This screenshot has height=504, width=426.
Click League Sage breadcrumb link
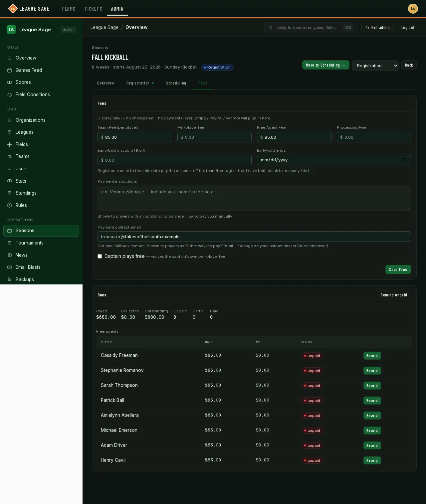click(105, 27)
